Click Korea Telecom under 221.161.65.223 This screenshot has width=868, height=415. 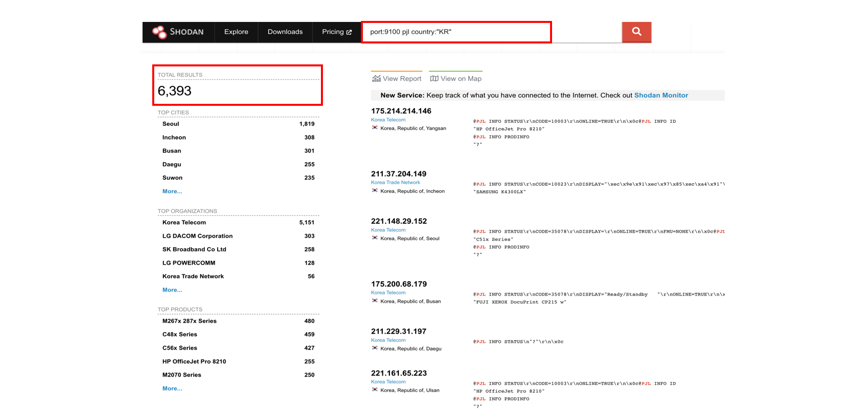[x=388, y=382]
